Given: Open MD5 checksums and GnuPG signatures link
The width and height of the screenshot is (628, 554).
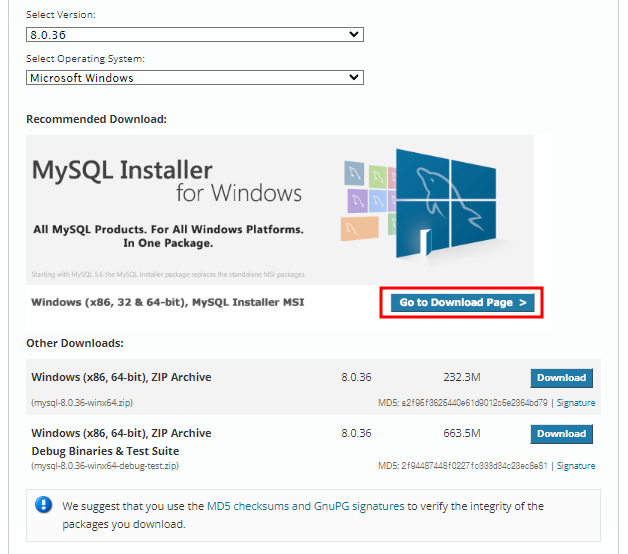Looking at the screenshot, I should point(306,506).
